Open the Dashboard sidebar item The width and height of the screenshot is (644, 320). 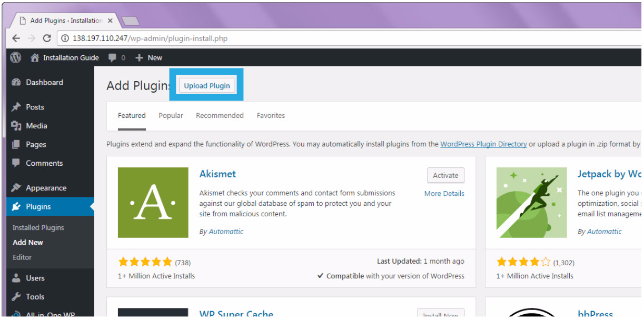pyautogui.click(x=44, y=83)
